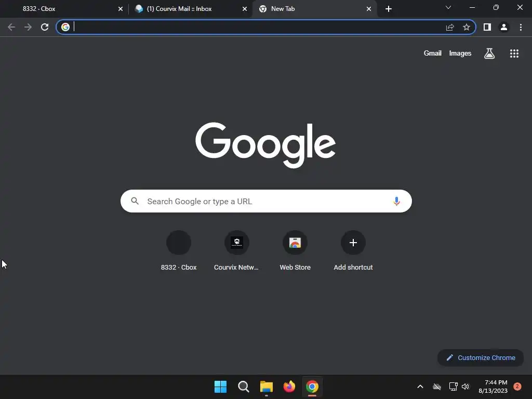Image resolution: width=532 pixels, height=399 pixels.
Task: Open the clock showing 7:44 PM
Action: point(493,387)
